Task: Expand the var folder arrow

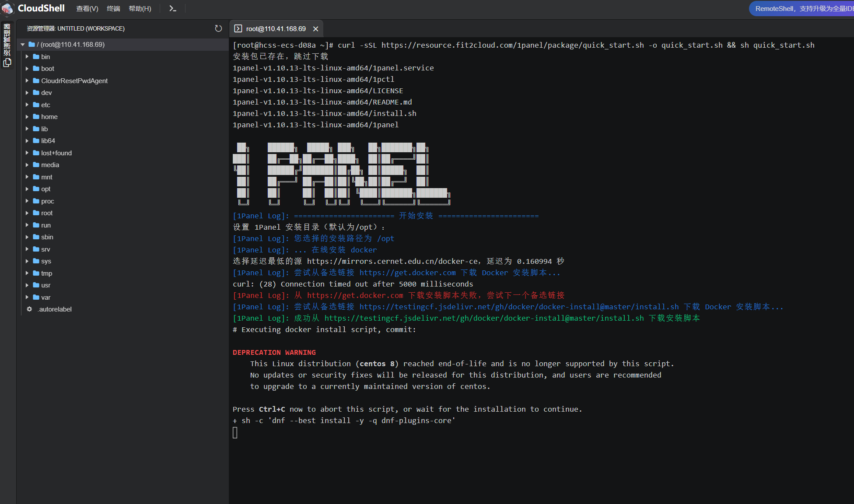Action: [x=27, y=297]
